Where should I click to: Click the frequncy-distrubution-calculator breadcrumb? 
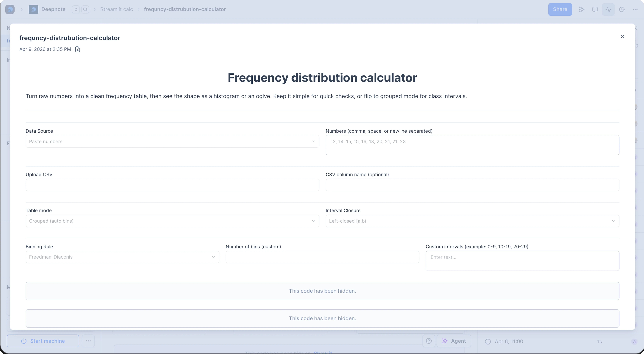point(185,9)
